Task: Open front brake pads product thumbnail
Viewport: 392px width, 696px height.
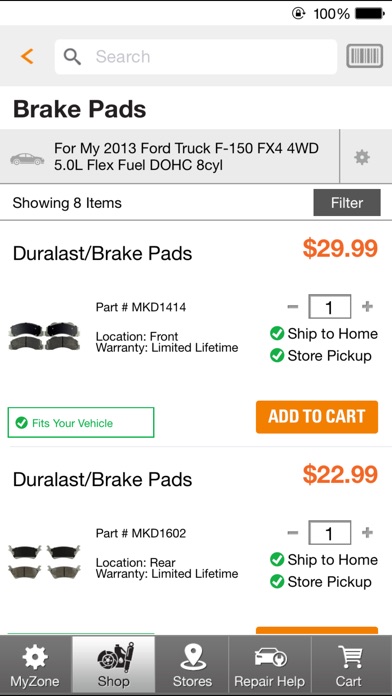Action: tap(44, 336)
